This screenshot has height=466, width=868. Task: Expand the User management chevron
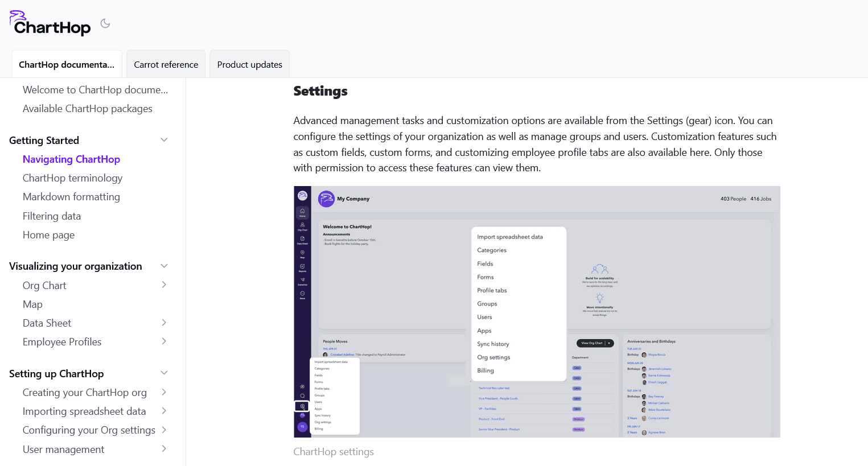pos(164,449)
